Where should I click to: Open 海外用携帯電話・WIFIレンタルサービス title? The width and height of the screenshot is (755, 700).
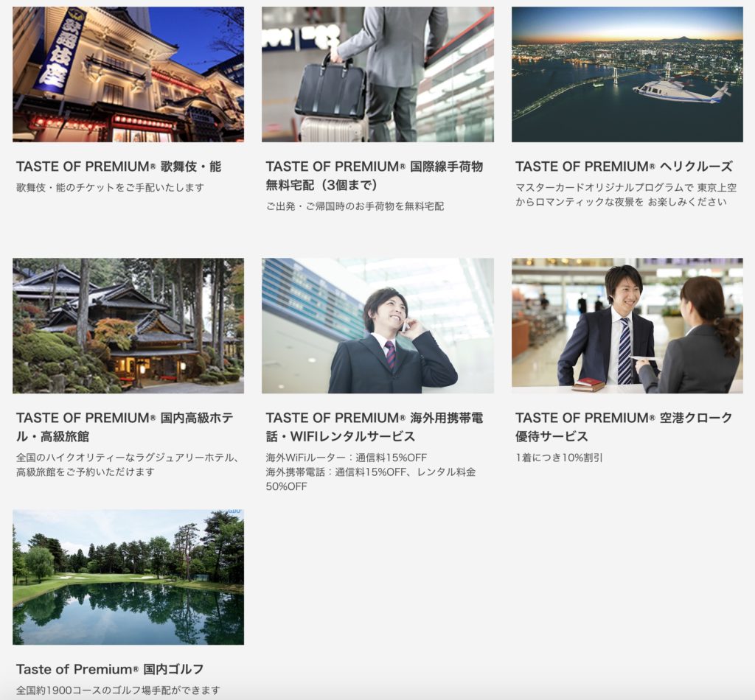[x=374, y=427]
